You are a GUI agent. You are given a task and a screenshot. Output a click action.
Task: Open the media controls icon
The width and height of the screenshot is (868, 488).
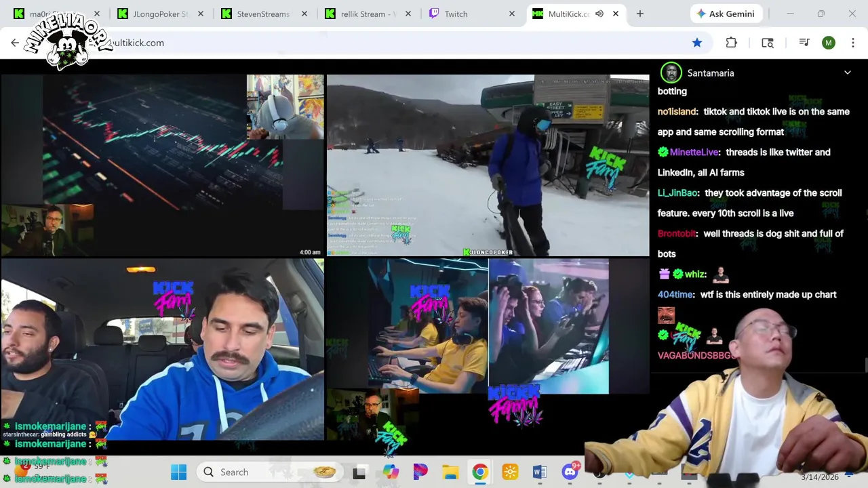pos(804,43)
